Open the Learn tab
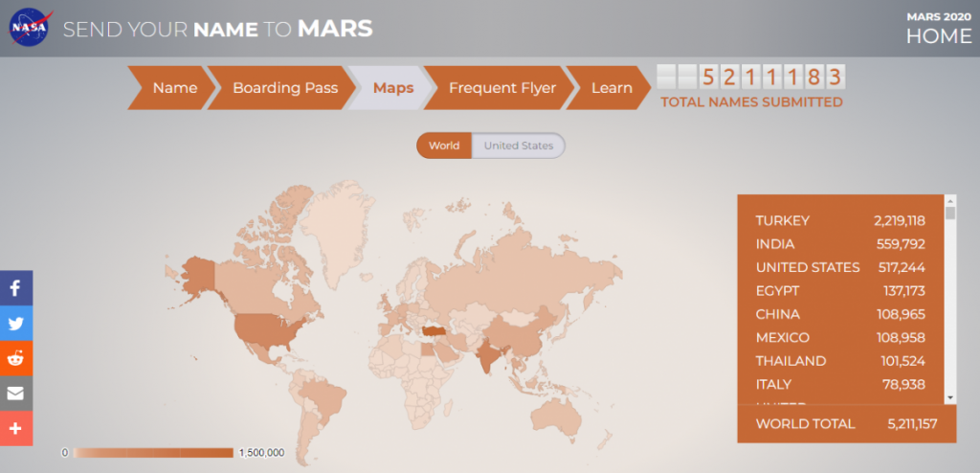Screen dimensions: 980x473 point(611,88)
